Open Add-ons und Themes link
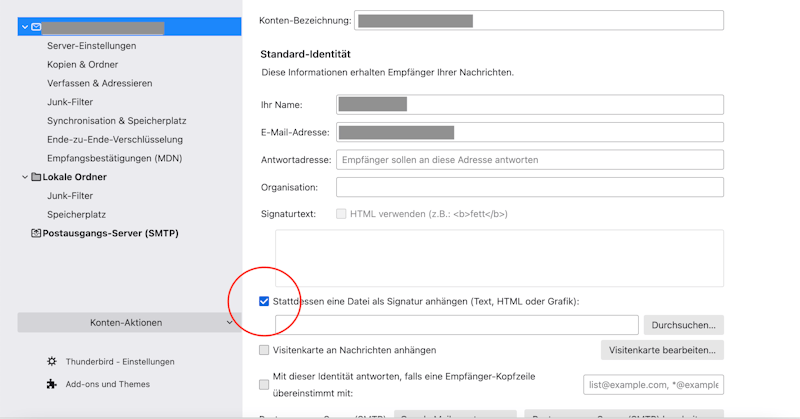This screenshot has height=419, width=800. click(x=108, y=384)
